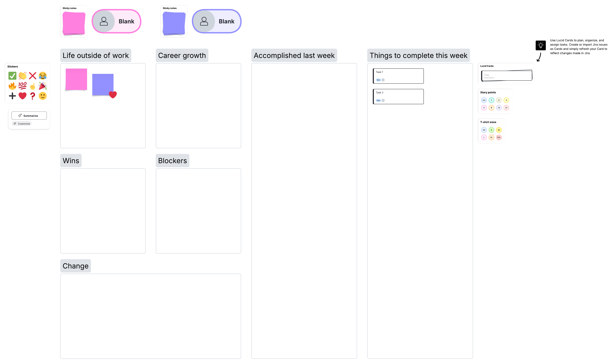Select the green checkmark sticker

(x=12, y=76)
